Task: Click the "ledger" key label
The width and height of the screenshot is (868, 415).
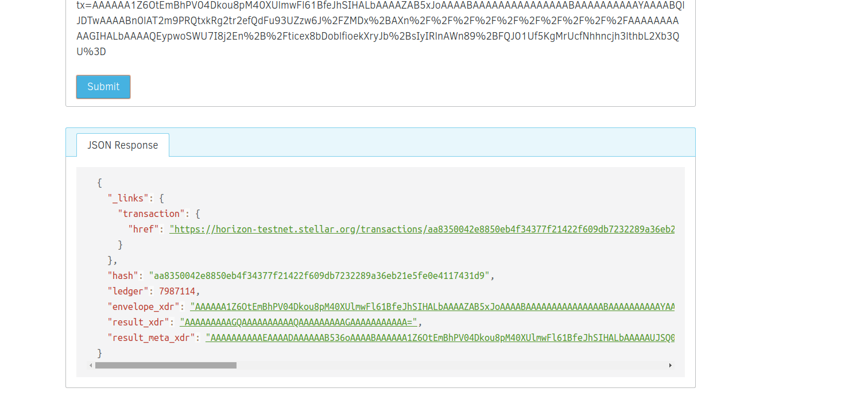Action: pos(128,291)
